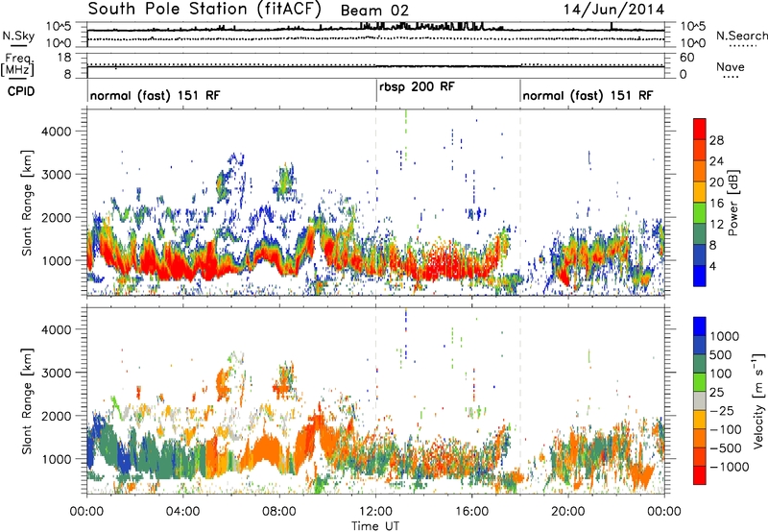Click the red swatch of the power colorbar

click(700, 129)
